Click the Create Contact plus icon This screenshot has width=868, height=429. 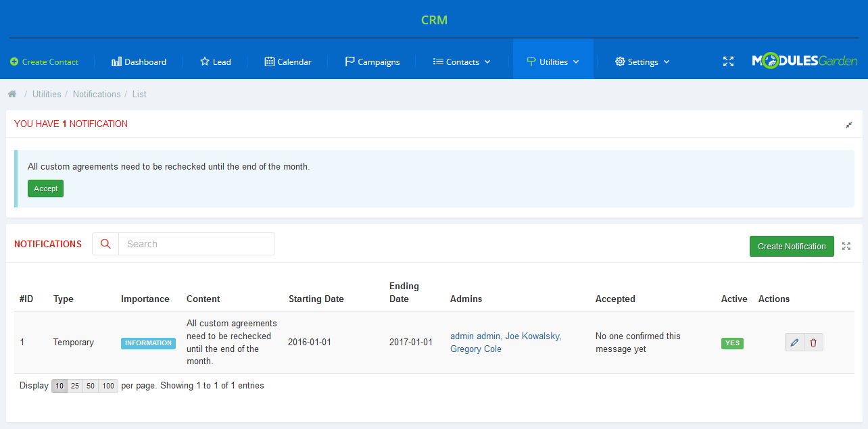[x=14, y=61]
